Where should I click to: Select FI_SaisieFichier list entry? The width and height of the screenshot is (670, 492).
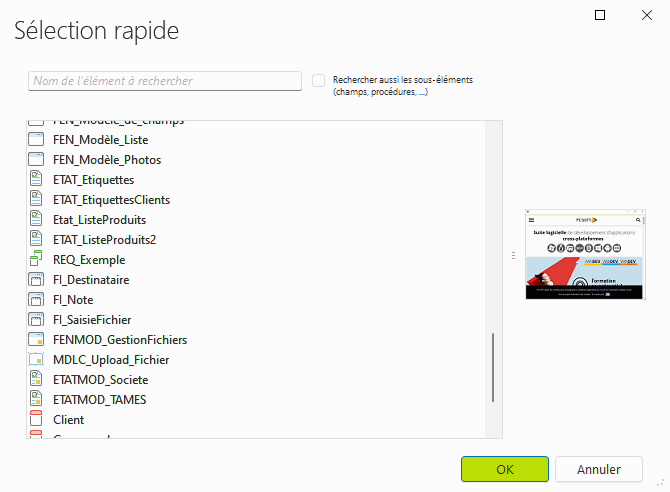(91, 320)
